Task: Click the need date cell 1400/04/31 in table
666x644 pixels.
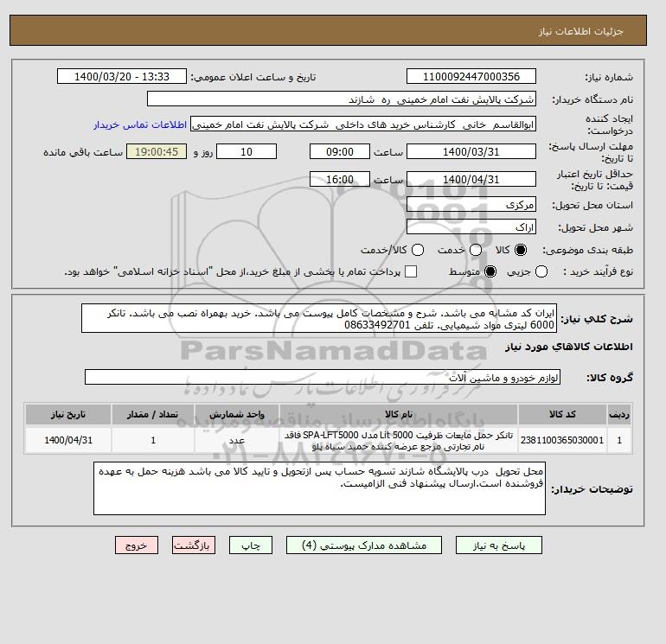Action: pyautogui.click(x=68, y=440)
